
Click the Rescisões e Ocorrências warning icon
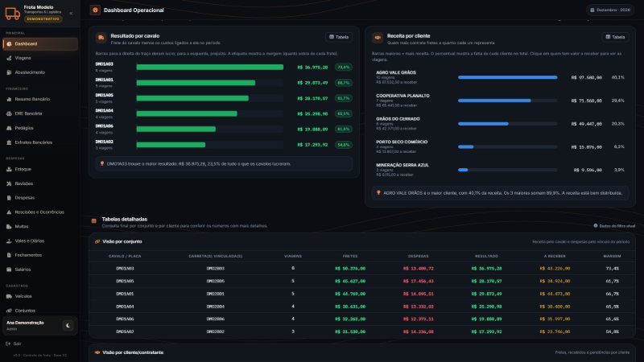[x=9, y=212]
